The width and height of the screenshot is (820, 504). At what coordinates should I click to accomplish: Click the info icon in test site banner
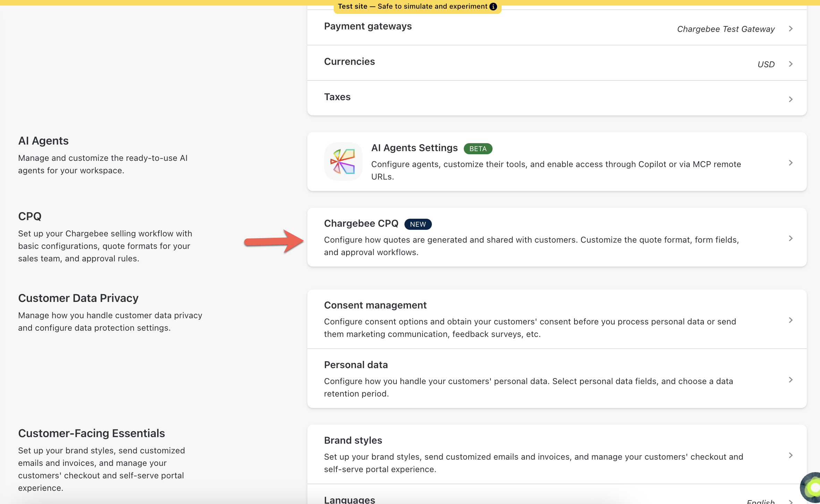pos(493,7)
